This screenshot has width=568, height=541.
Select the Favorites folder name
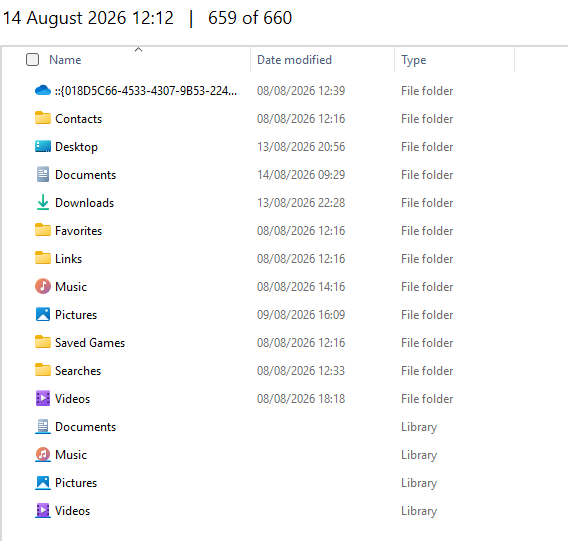(78, 230)
